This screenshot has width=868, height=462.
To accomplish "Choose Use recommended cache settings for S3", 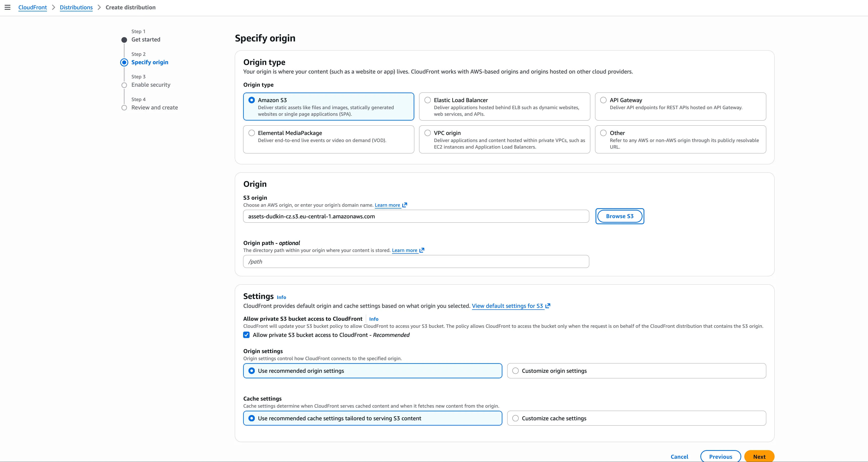I will point(373,418).
